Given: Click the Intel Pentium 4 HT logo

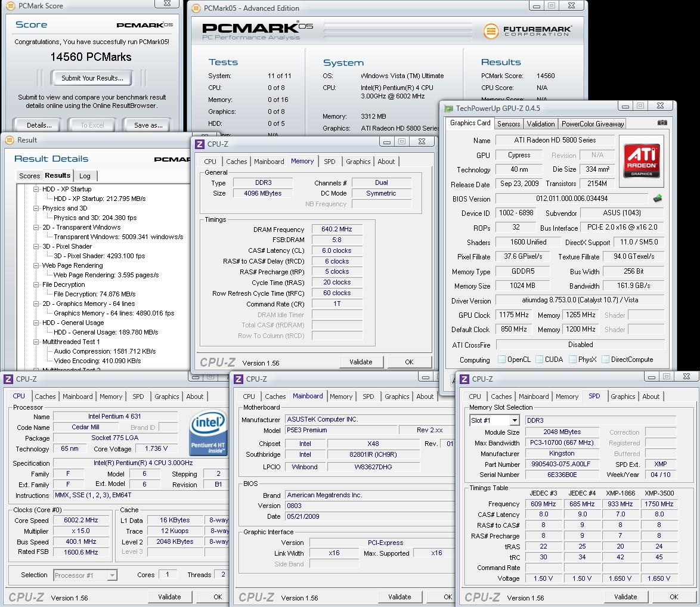Looking at the screenshot, I should pos(208,433).
